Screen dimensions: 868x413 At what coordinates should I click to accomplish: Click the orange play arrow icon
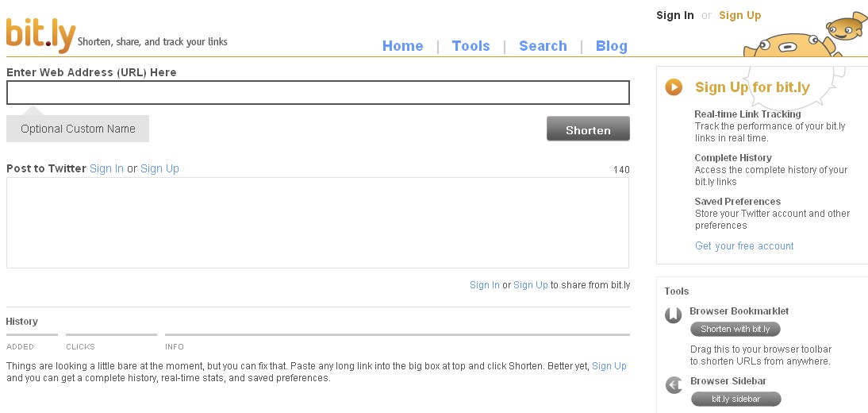pos(674,87)
